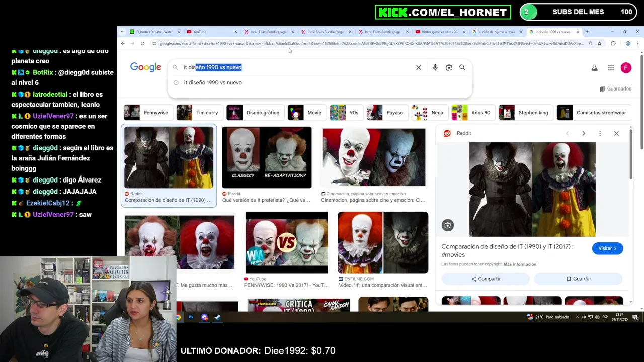This screenshot has height=362, width=644.
Task: Show next image in preview panel
Action: pos(583,133)
